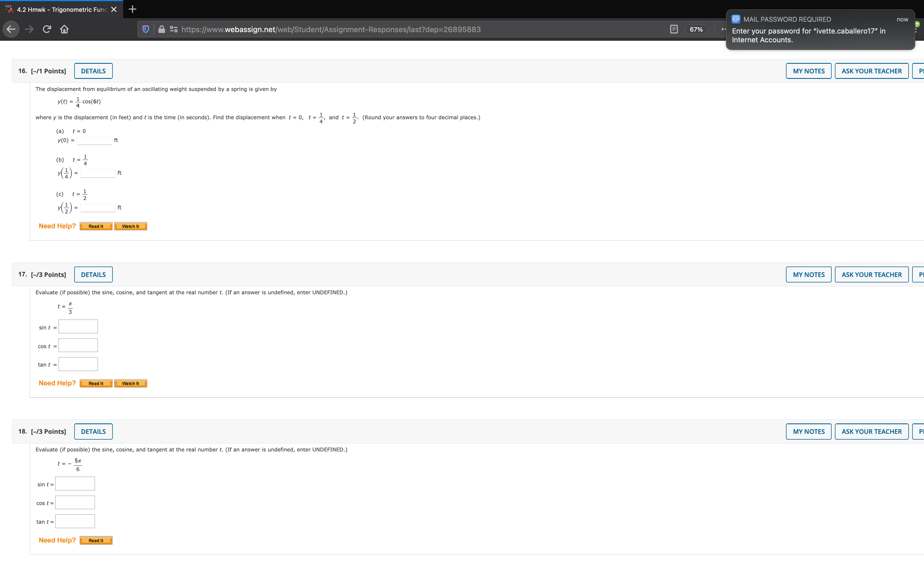Go to the browser home page
The height and width of the screenshot is (577, 924).
64,29
